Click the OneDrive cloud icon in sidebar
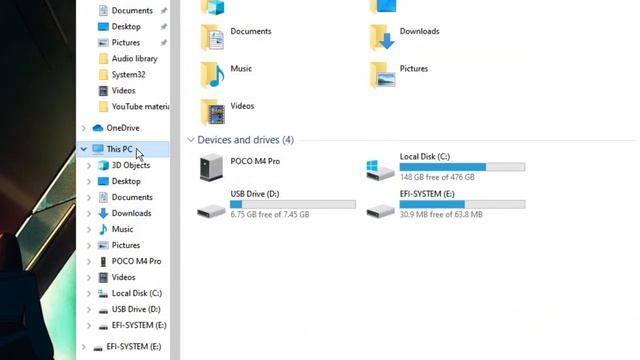Image resolution: width=640 pixels, height=360 pixels. 98,128
